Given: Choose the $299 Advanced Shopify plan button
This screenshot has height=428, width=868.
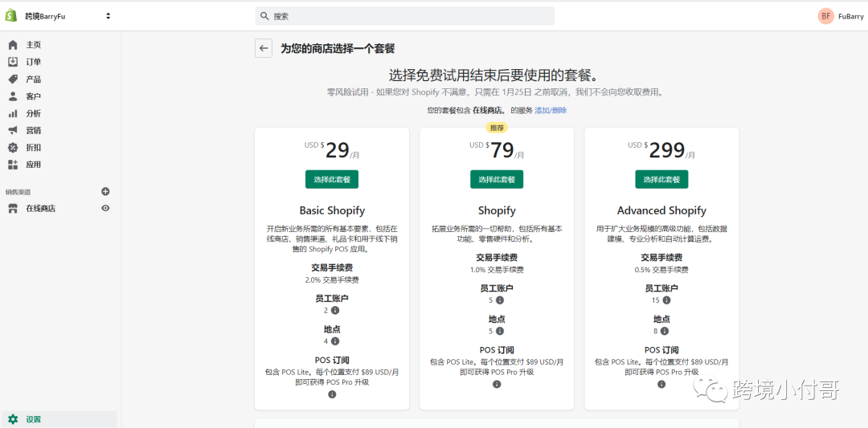Looking at the screenshot, I should 661,179.
